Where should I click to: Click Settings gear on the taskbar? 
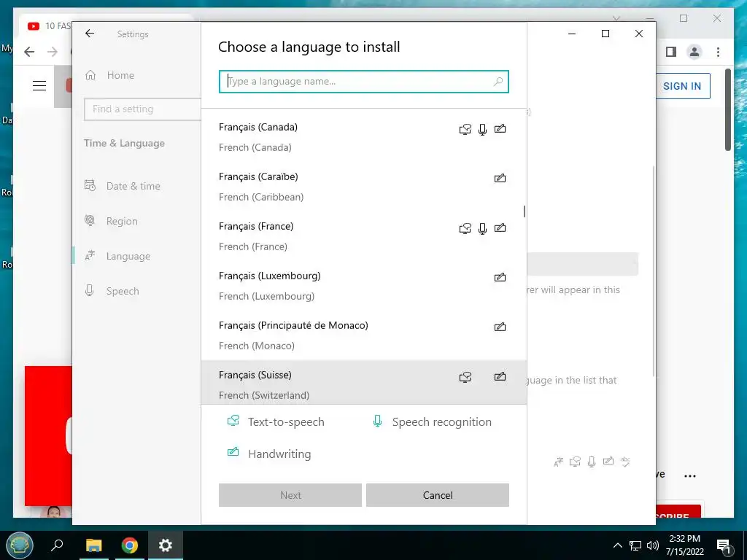point(166,545)
